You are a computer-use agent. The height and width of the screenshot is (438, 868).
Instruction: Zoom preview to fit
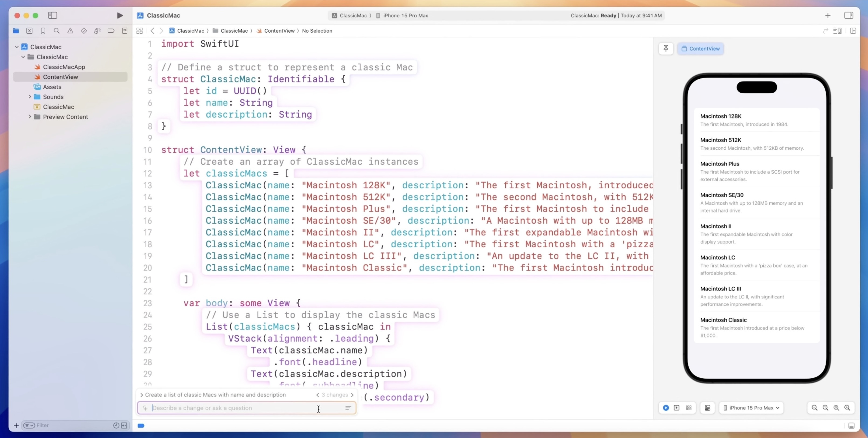[x=836, y=408]
